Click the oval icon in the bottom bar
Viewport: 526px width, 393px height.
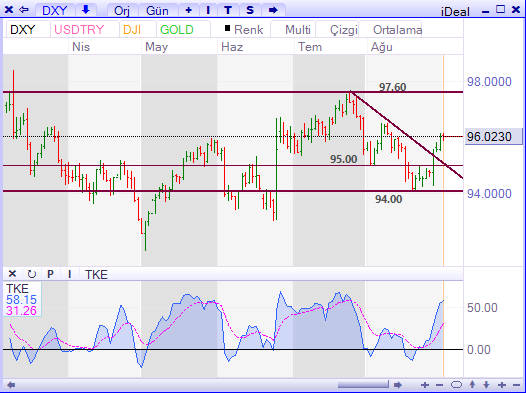click(x=456, y=385)
